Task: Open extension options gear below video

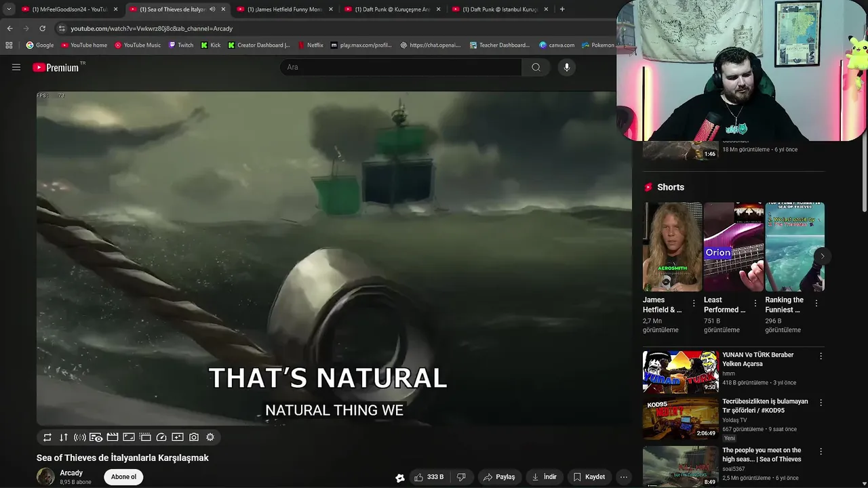Action: 210,437
